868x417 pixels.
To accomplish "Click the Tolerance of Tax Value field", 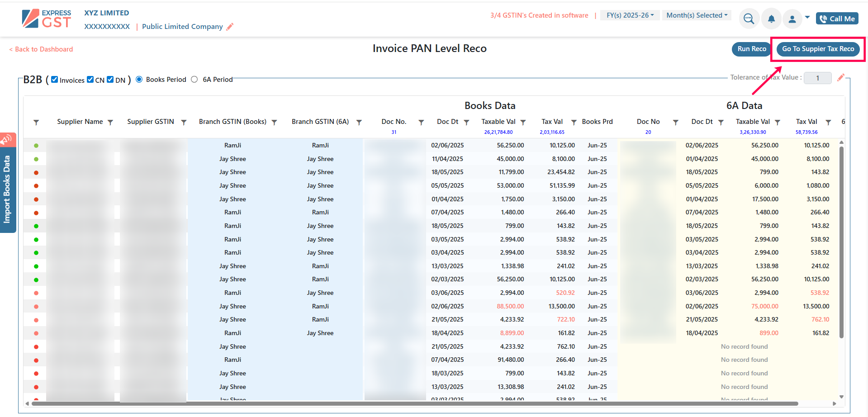I will point(817,78).
